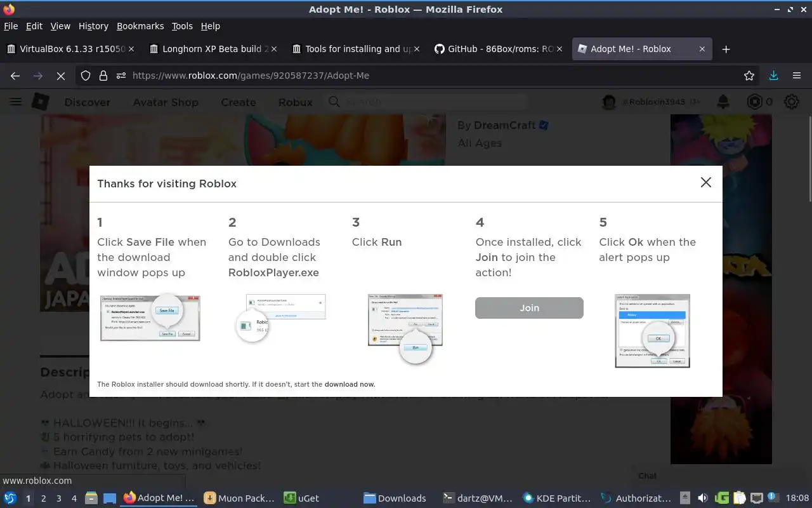Image resolution: width=812 pixels, height=508 pixels.
Task: Open the DreamCraft creator link
Action: point(505,125)
